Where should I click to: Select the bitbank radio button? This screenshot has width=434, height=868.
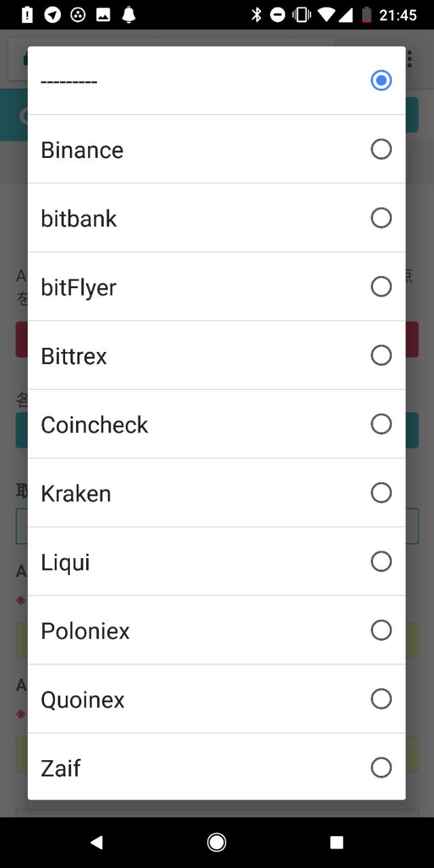381,218
